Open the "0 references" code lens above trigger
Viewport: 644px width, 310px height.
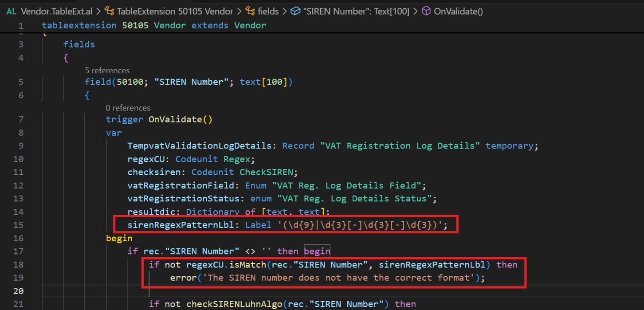click(128, 108)
